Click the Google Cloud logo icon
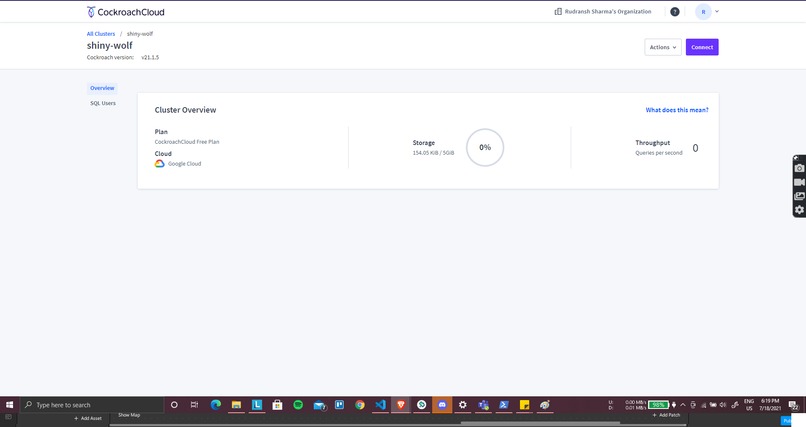 (x=159, y=163)
